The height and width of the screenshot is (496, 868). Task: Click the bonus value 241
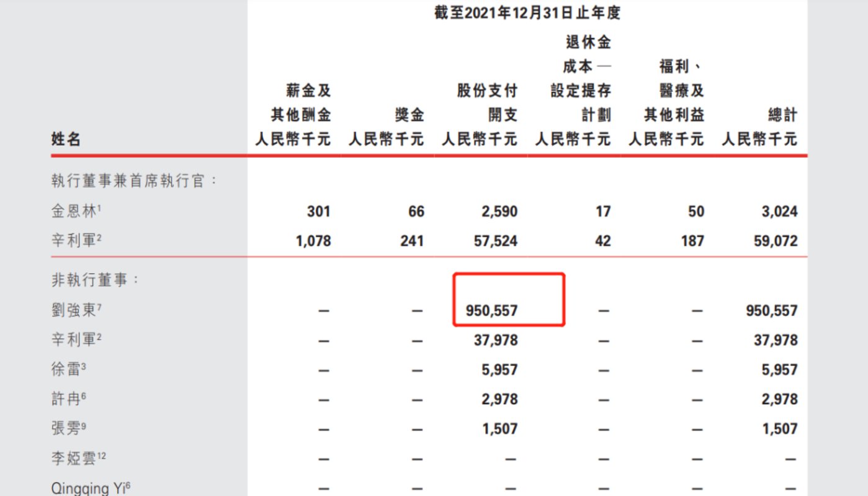point(413,241)
